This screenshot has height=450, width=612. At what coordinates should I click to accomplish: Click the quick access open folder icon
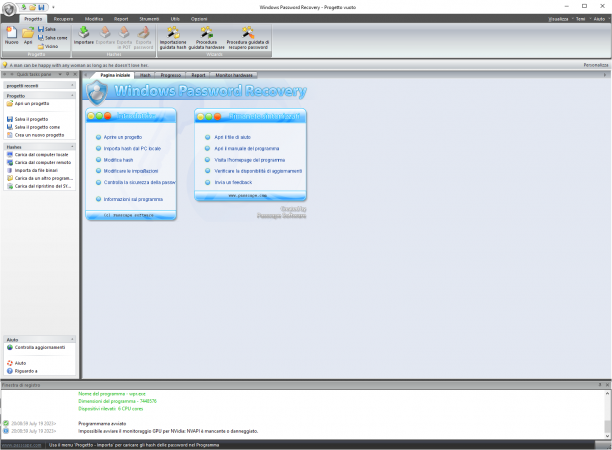32,7
